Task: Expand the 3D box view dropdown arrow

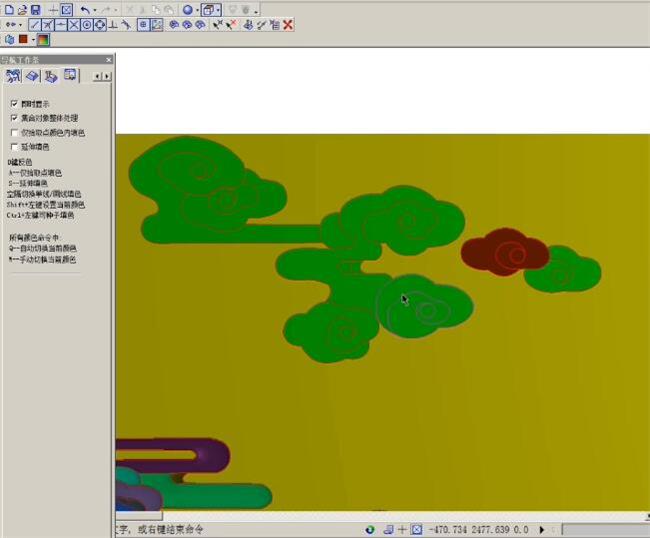Action: 218,10
